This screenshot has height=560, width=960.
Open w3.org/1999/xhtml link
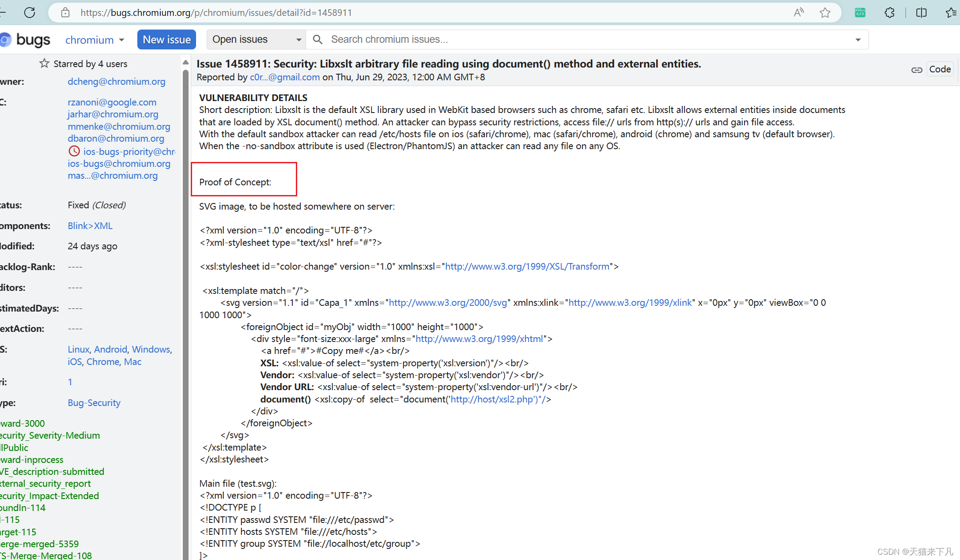tap(479, 338)
